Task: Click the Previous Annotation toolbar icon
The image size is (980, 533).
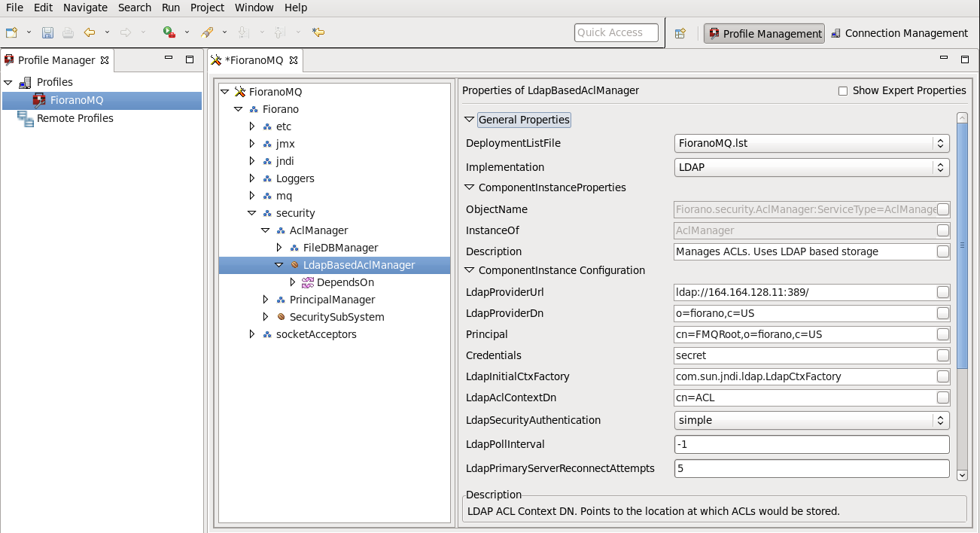Action: pos(279,32)
